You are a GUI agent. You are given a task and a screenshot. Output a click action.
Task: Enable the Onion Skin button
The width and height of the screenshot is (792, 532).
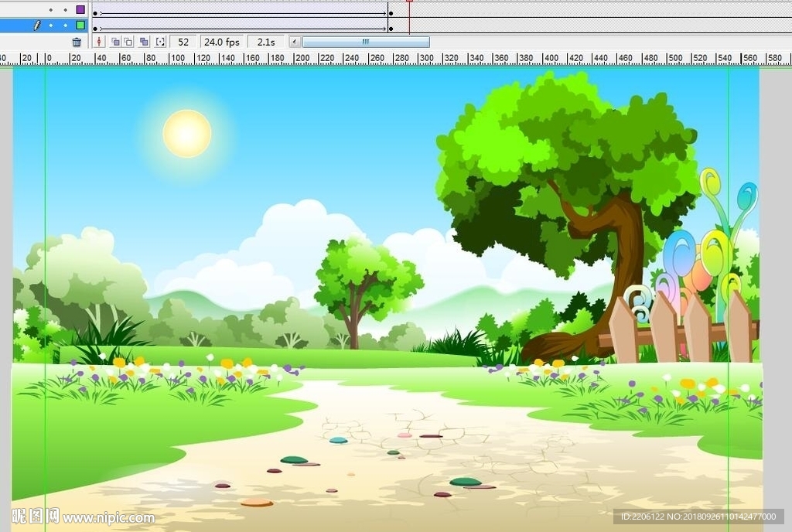tap(116, 42)
